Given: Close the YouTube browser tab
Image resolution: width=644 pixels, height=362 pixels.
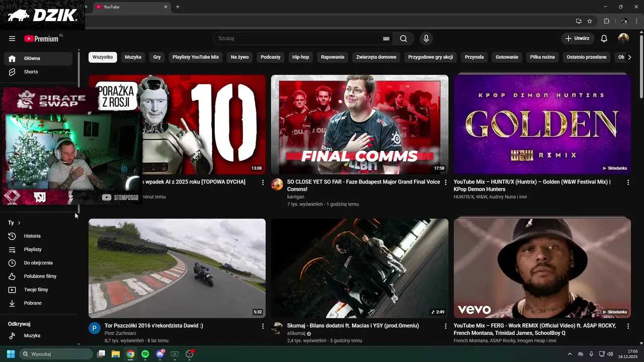Looking at the screenshot, I should [166, 7].
